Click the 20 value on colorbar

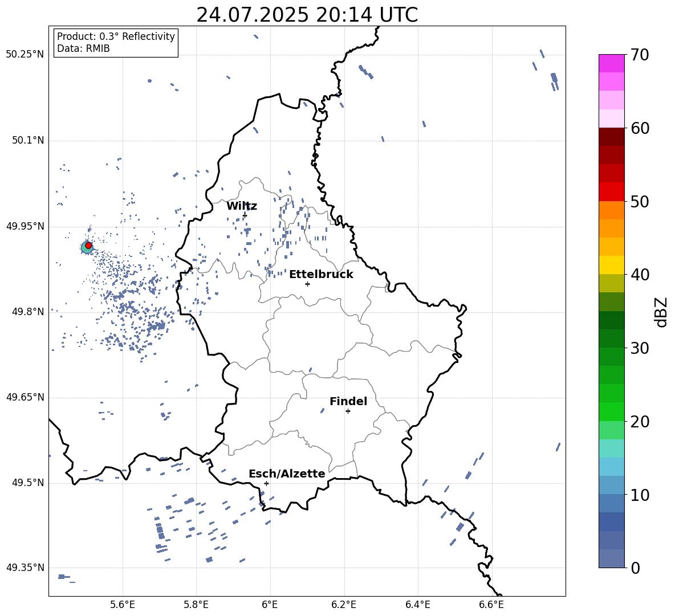coord(640,422)
